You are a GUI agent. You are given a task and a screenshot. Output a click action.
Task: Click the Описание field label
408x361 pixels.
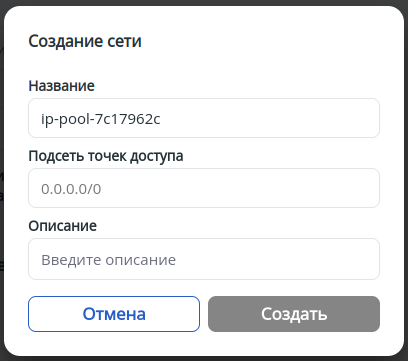click(x=62, y=226)
